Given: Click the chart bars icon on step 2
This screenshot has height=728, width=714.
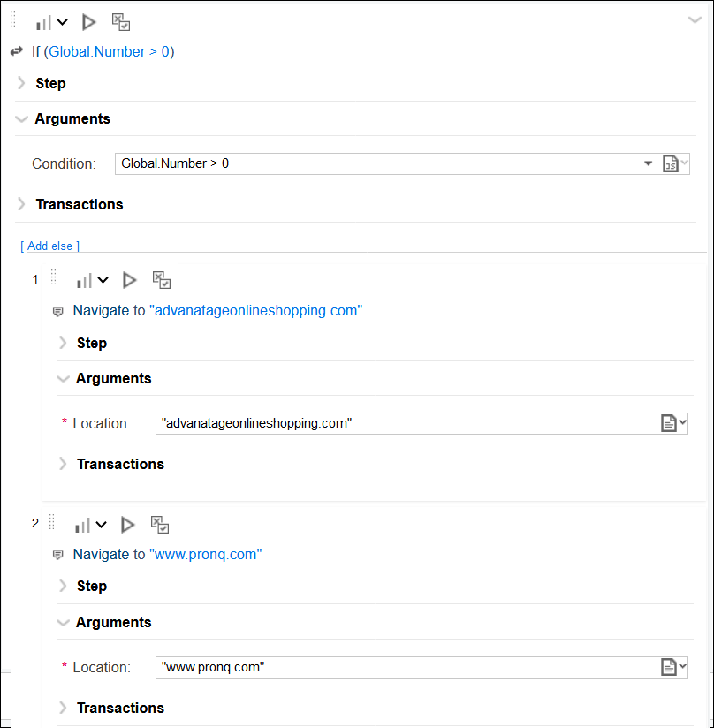Looking at the screenshot, I should click(x=83, y=525).
